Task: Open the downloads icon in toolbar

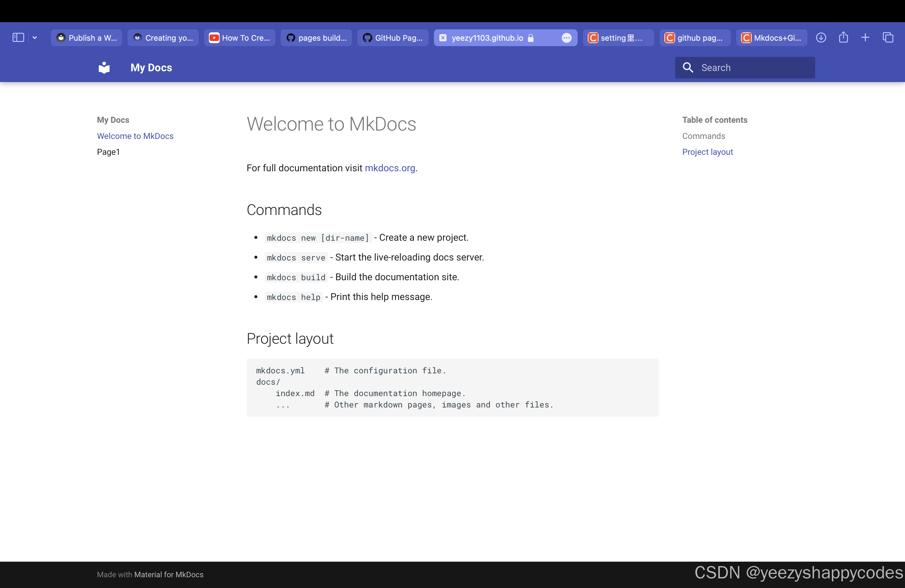Action: (821, 38)
